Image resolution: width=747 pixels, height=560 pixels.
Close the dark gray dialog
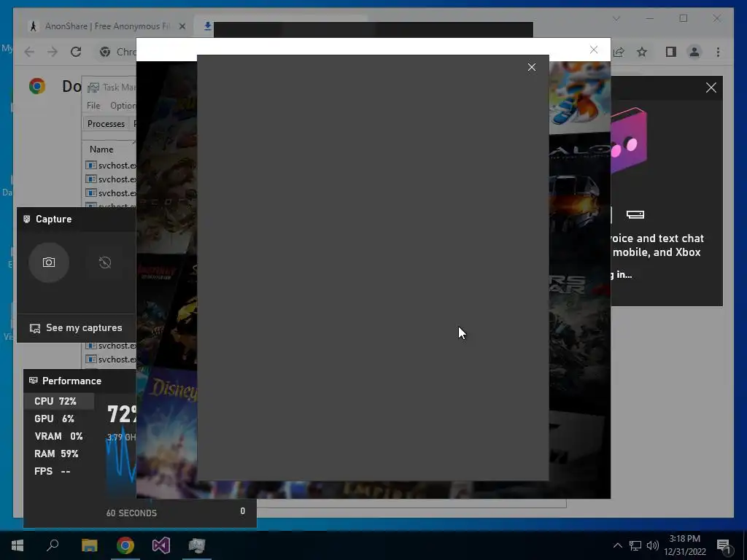tap(532, 67)
